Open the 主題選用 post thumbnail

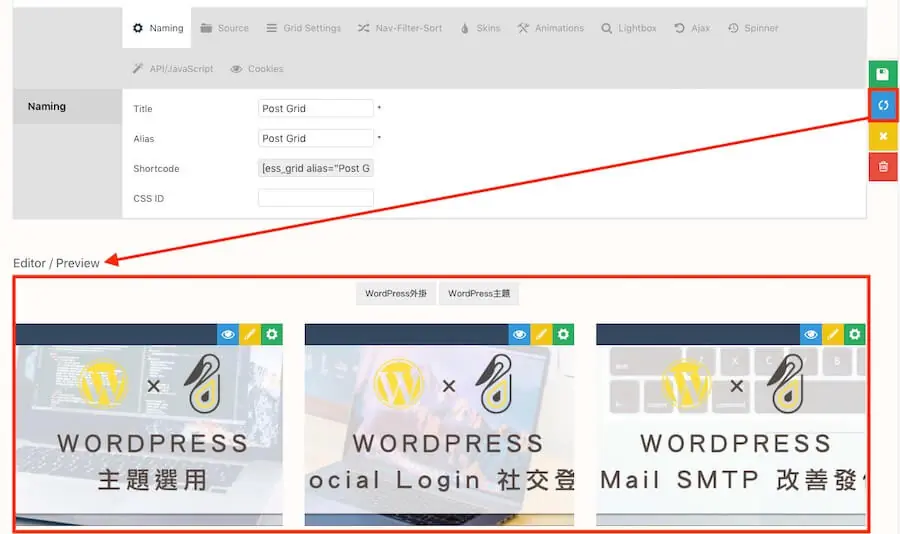149,435
